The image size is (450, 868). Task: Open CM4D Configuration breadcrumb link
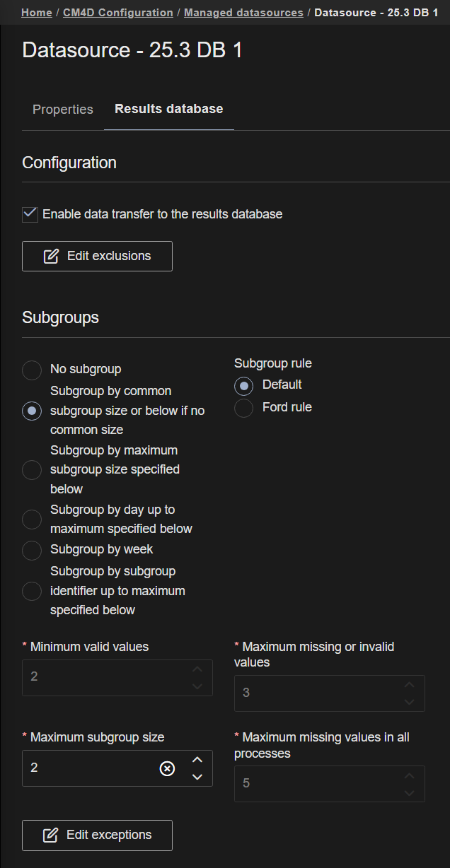click(118, 13)
